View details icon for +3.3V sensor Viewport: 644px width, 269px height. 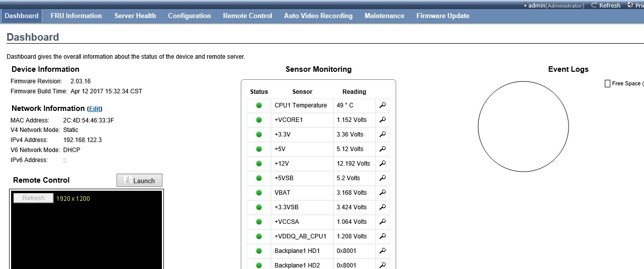[383, 134]
